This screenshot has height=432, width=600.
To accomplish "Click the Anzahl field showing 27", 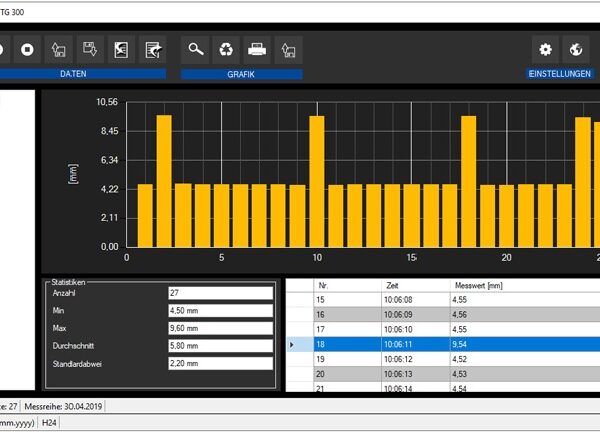I will tap(220, 293).
